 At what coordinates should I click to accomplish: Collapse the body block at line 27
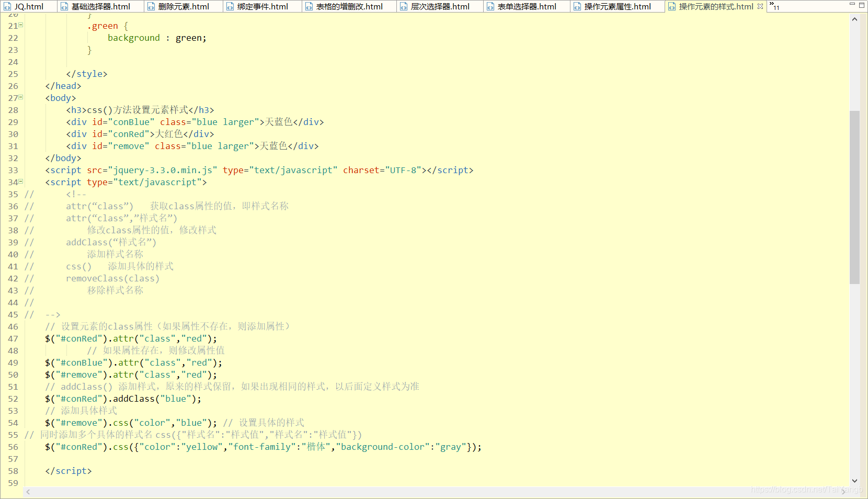point(21,97)
